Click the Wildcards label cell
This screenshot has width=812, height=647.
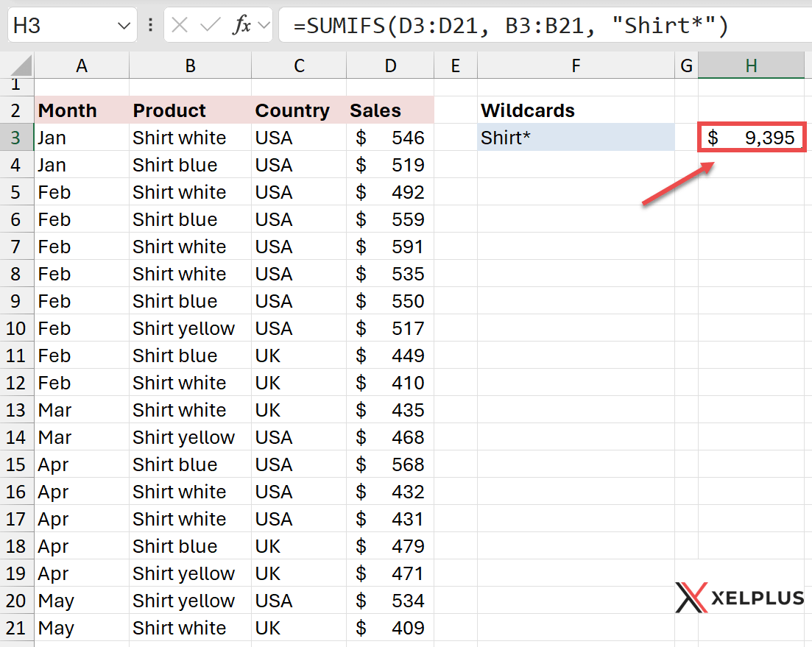[576, 110]
